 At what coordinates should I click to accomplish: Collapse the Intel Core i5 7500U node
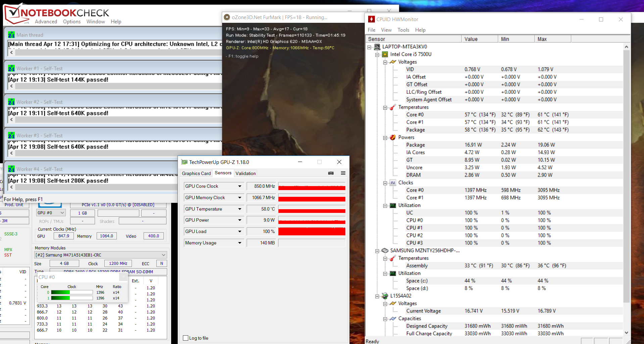click(x=377, y=55)
